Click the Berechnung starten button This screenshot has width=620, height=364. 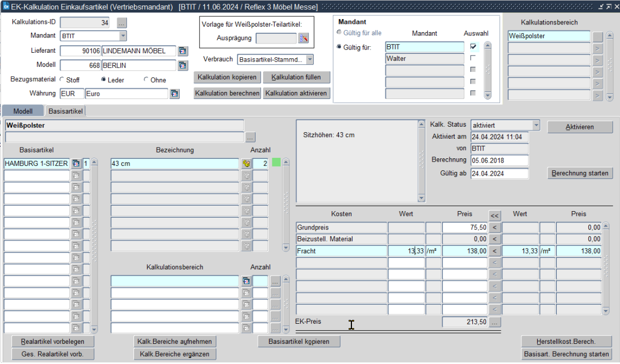(x=580, y=174)
